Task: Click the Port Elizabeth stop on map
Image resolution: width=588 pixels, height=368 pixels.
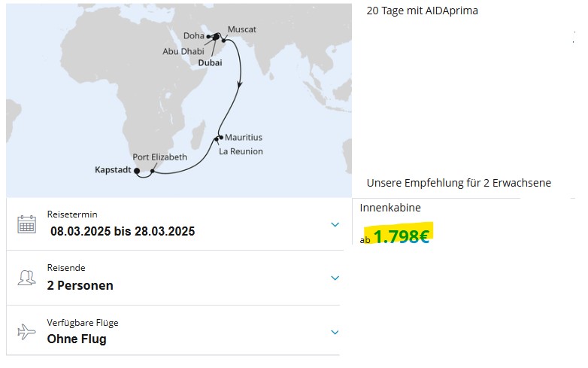Action: (x=152, y=171)
